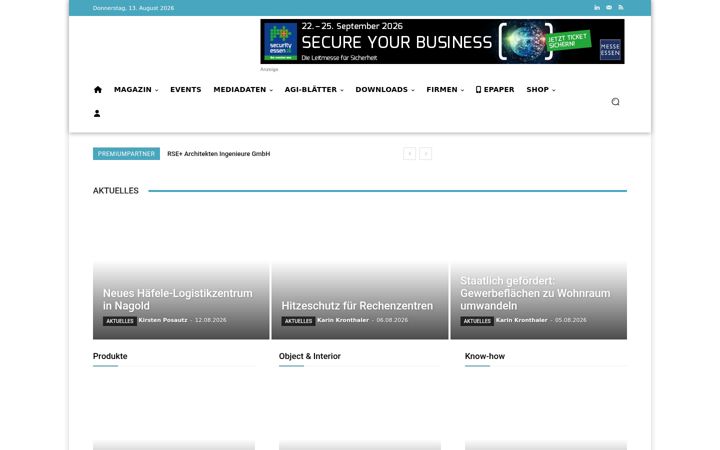Screen dimensions: 720x450
Task: Open the ePaper menu item
Action: pos(495,90)
